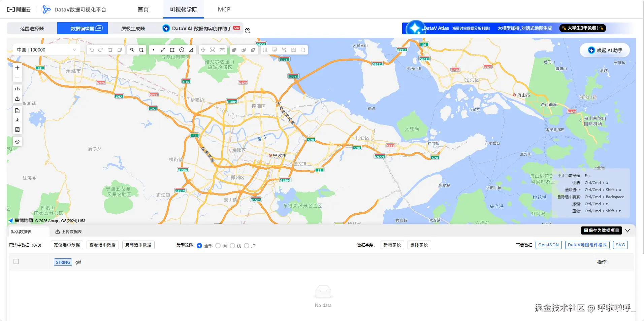
Task: Click 上传数据表 upload tab
Action: pos(69,231)
